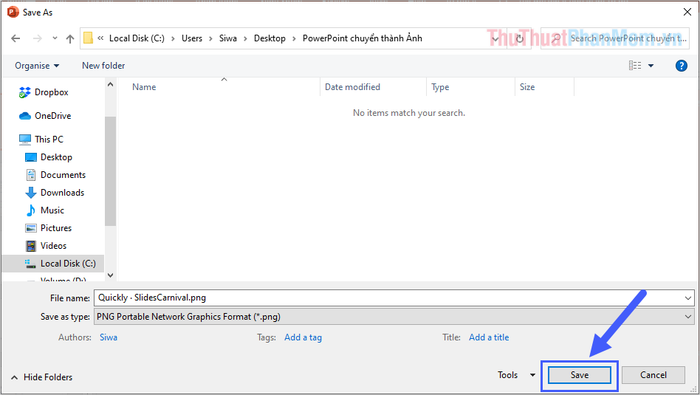The image size is (700, 395).
Task: Create a New folder
Action: point(103,66)
